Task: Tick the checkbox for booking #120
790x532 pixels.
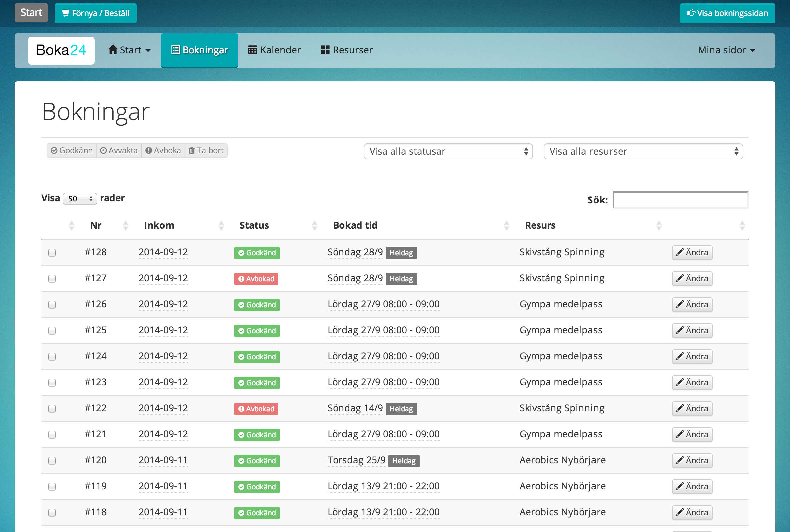Action: click(x=52, y=461)
